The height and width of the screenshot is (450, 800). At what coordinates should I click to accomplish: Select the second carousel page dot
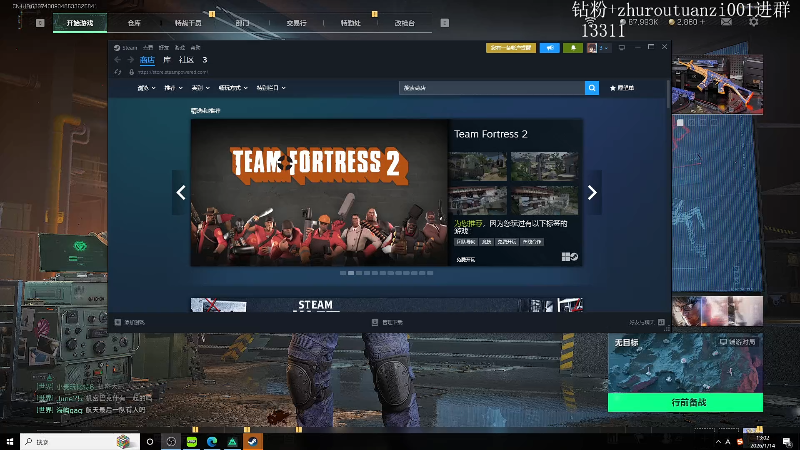[351, 273]
